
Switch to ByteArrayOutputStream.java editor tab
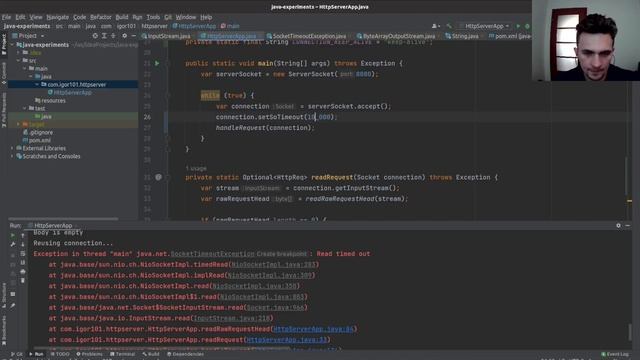click(x=396, y=36)
